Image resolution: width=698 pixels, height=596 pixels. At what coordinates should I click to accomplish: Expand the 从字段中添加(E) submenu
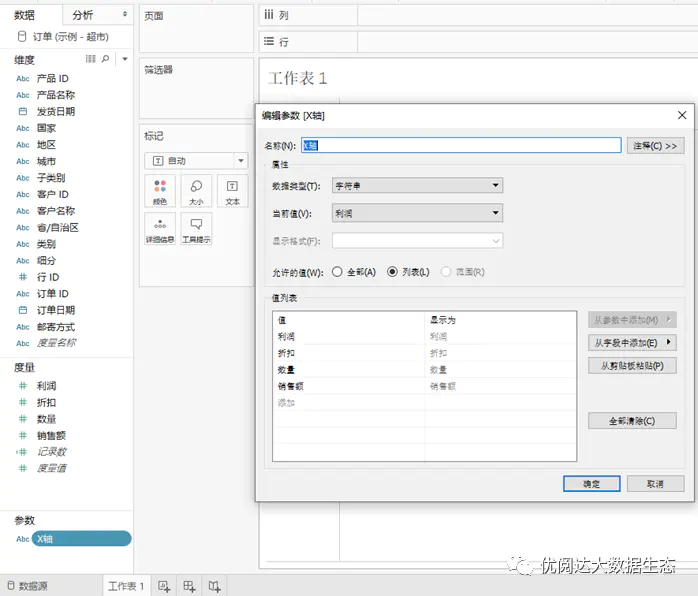[632, 343]
